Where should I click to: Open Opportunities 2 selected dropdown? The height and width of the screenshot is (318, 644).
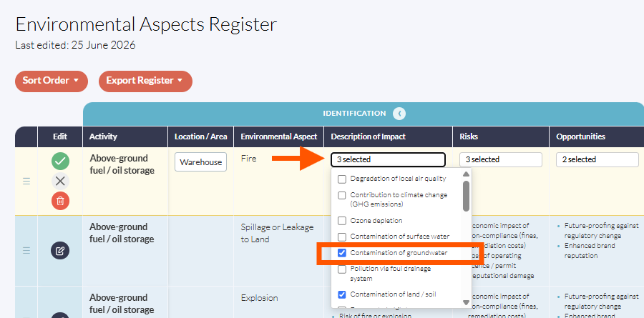click(597, 159)
